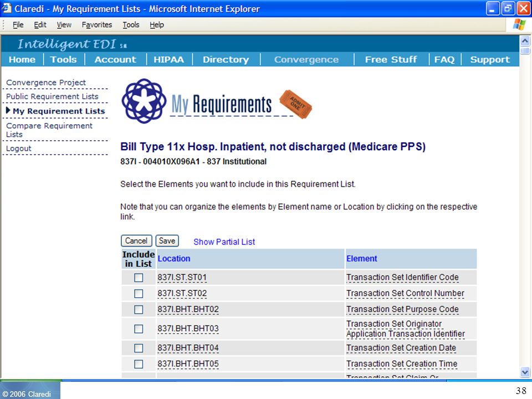532x399 pixels.
Task: Open the Tools tab in the blue navigation bar
Action: coord(63,59)
